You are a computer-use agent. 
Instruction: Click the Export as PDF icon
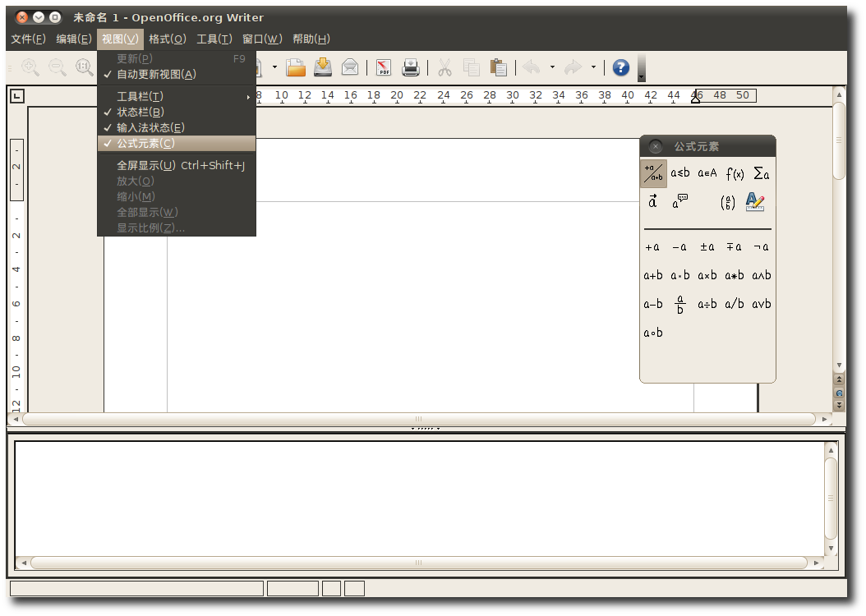[384, 67]
